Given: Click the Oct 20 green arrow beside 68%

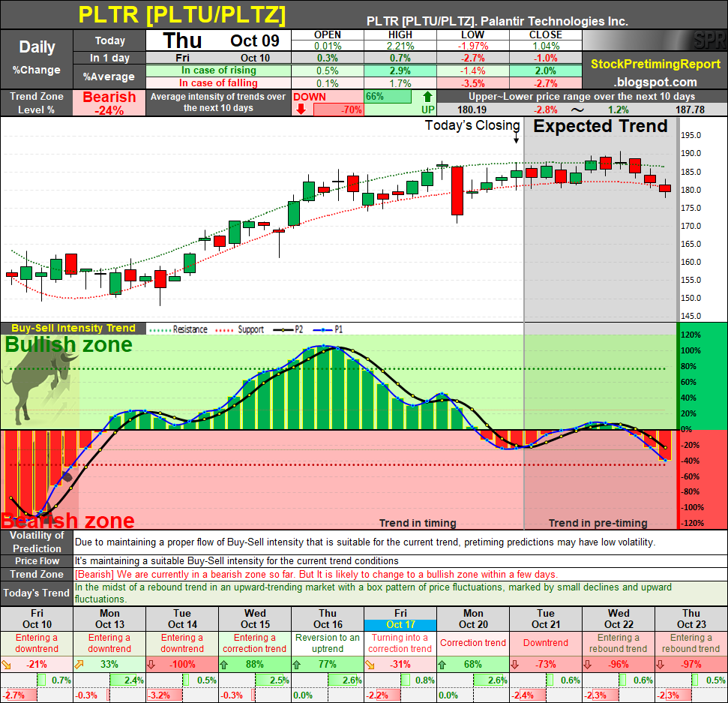Looking at the screenshot, I should (x=442, y=665).
